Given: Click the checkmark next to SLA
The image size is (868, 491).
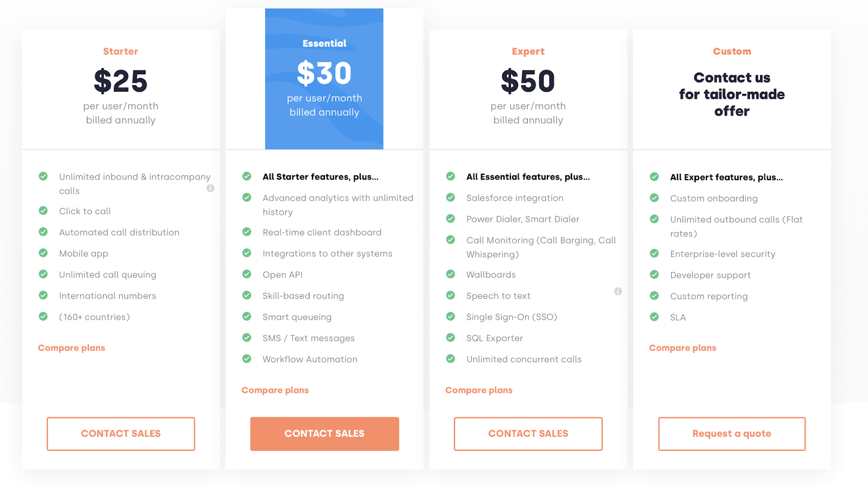Looking at the screenshot, I should click(x=654, y=316).
